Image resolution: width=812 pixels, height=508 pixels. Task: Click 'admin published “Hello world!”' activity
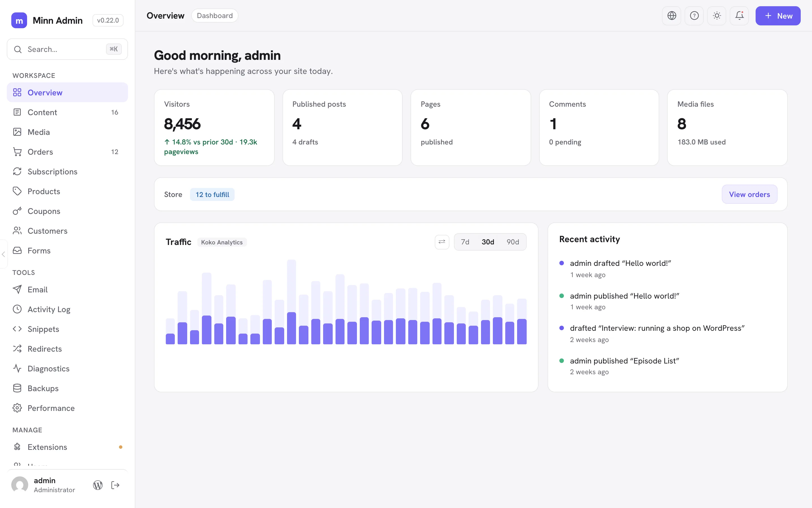coord(625,296)
